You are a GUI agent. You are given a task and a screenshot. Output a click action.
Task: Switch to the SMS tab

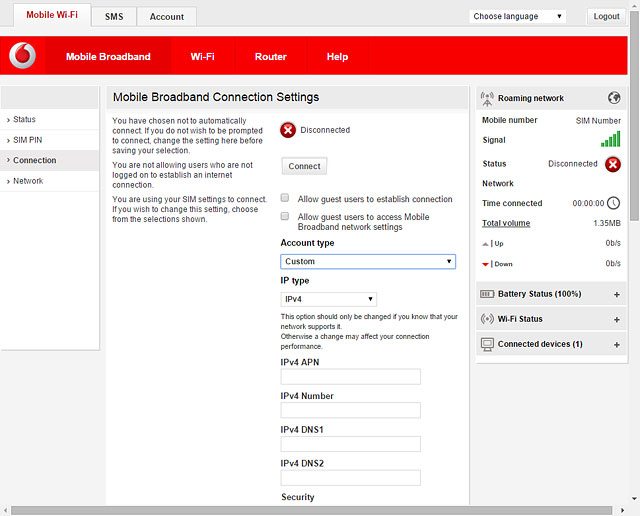pyautogui.click(x=114, y=16)
